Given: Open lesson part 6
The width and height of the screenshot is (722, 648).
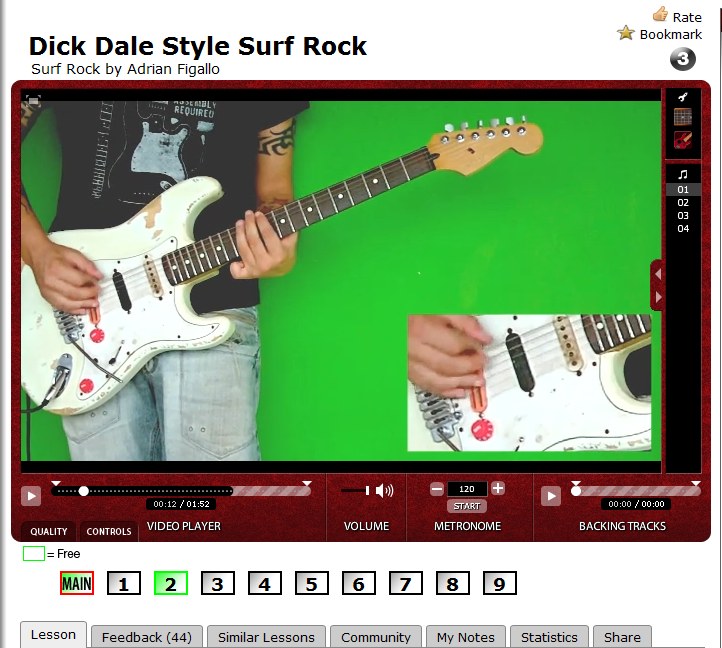Looking at the screenshot, I should click(x=359, y=584).
